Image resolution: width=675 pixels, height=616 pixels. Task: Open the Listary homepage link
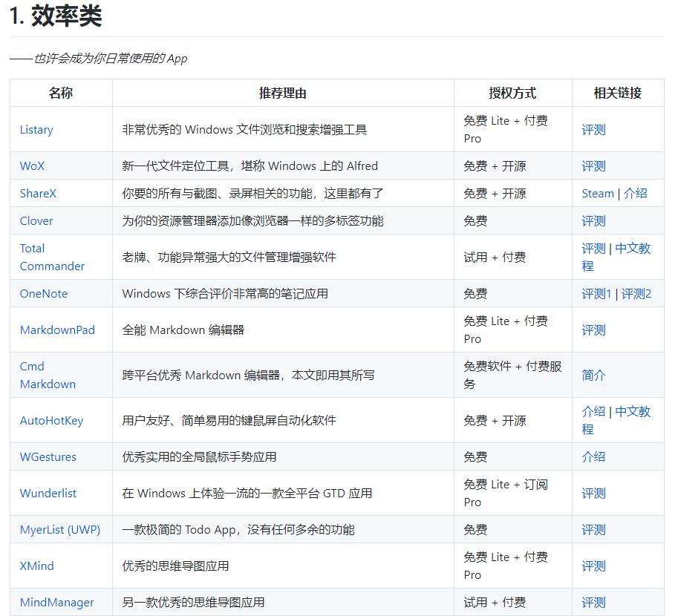coord(36,129)
